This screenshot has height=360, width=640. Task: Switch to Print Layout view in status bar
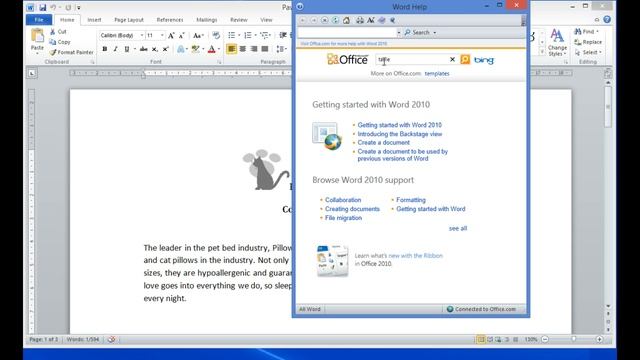point(481,339)
